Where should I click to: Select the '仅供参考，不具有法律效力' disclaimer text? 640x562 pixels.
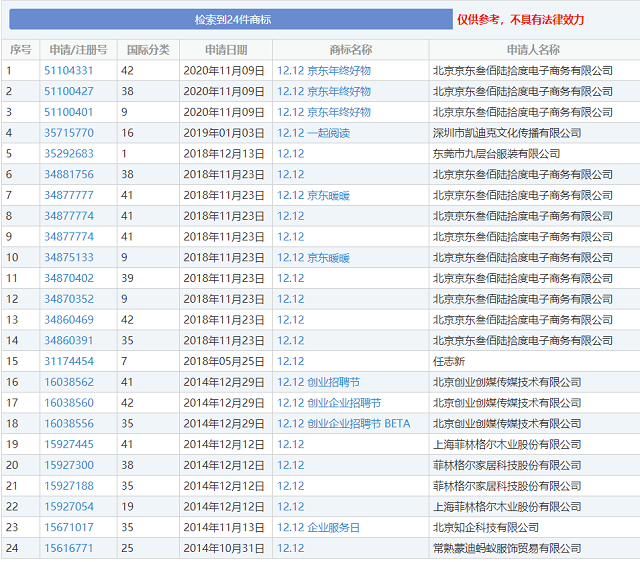tap(520, 20)
